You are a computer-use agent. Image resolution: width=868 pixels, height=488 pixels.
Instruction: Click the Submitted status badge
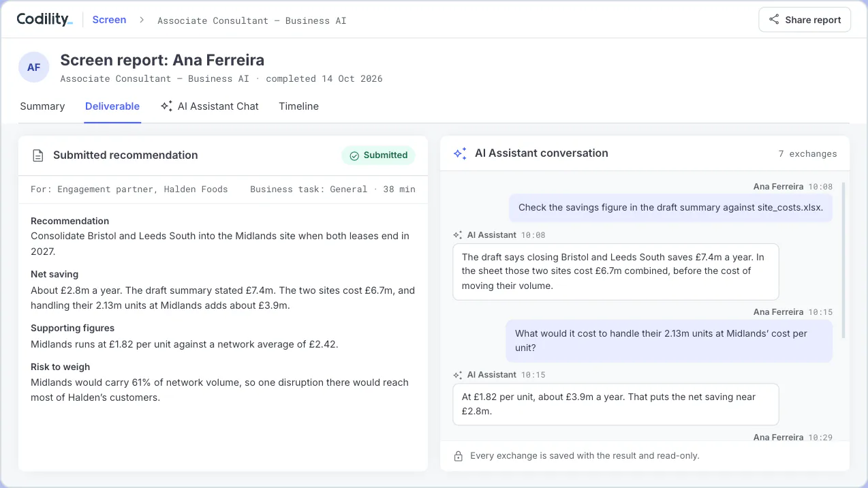pyautogui.click(x=378, y=155)
